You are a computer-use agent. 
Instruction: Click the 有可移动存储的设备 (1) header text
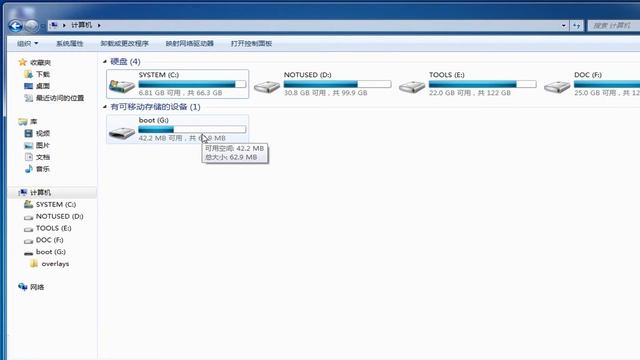click(155, 107)
